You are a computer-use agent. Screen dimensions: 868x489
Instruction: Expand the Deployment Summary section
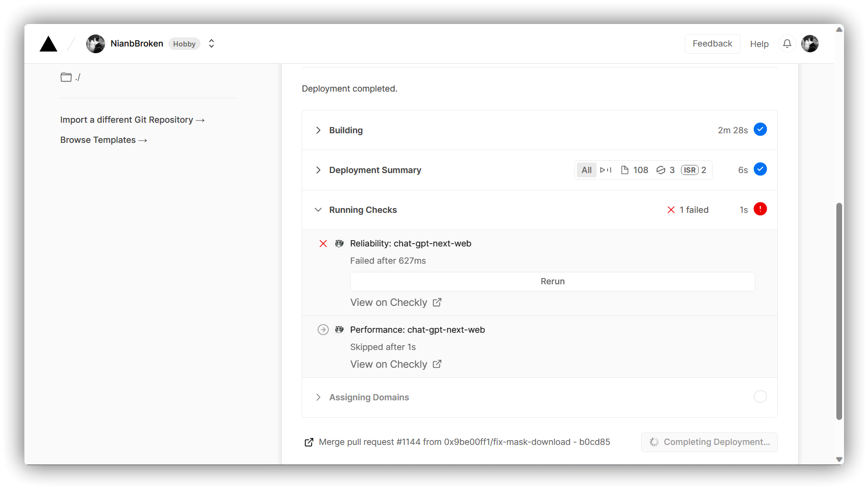pos(318,170)
